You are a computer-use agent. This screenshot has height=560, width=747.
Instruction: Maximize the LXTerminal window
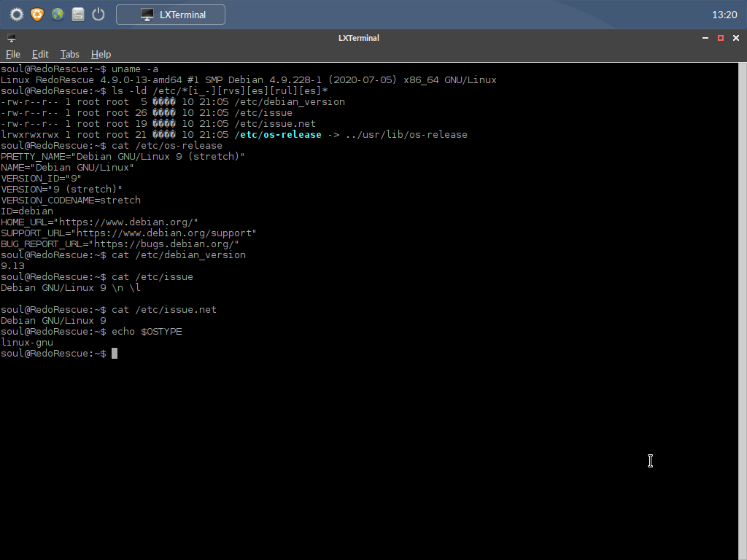pyautogui.click(x=720, y=38)
